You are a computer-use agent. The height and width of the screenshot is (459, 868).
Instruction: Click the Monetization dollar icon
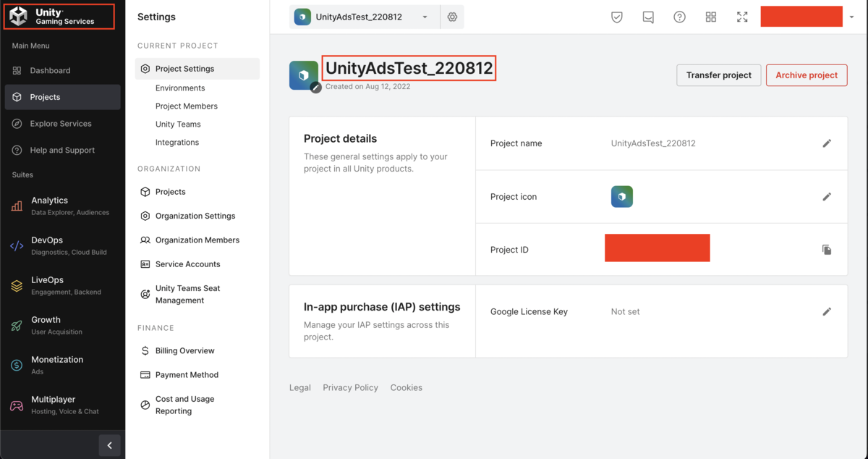coord(17,366)
